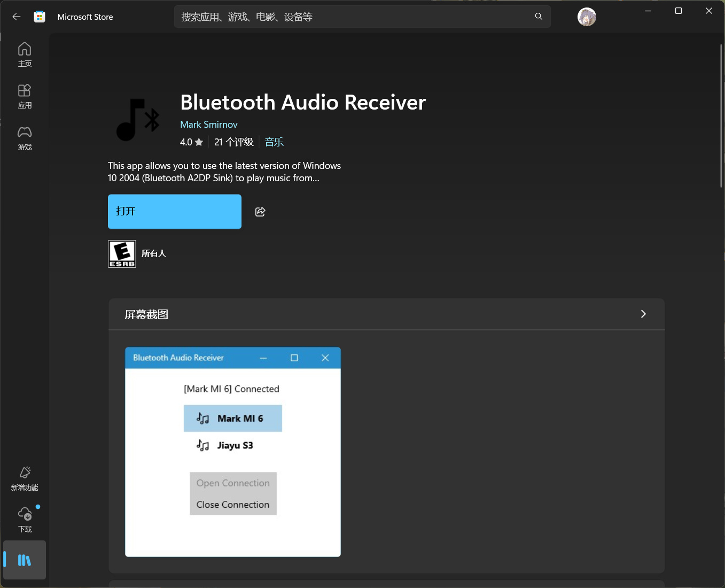Open the Library icon in sidebar

25,560
